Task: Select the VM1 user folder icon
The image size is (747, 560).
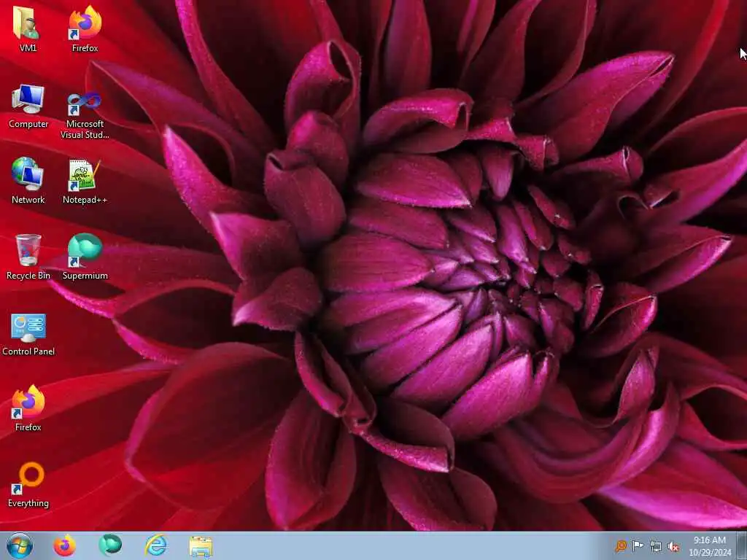Action: coord(28,28)
